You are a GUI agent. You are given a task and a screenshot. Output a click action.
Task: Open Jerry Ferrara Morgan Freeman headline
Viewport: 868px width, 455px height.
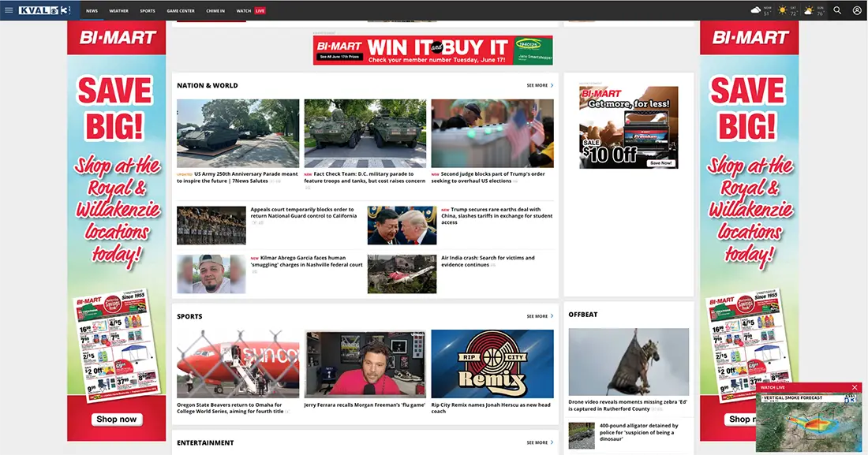365,405
